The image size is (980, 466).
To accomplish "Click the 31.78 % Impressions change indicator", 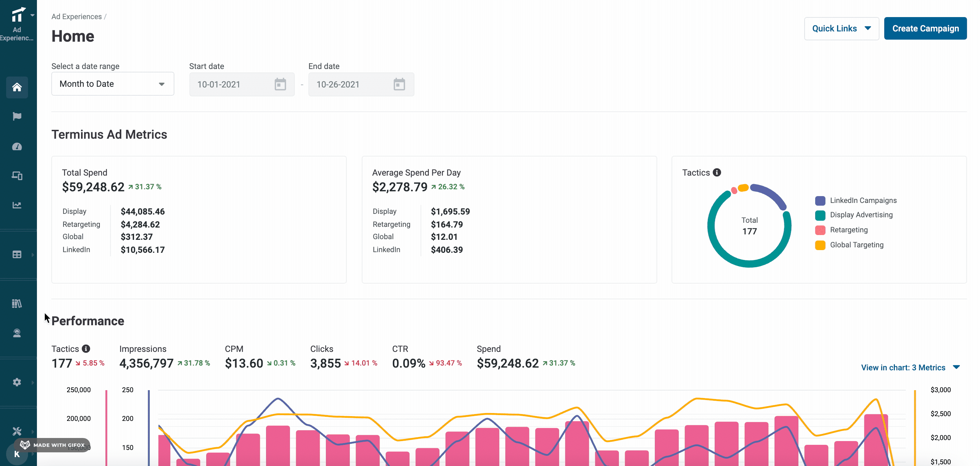I will tap(194, 363).
